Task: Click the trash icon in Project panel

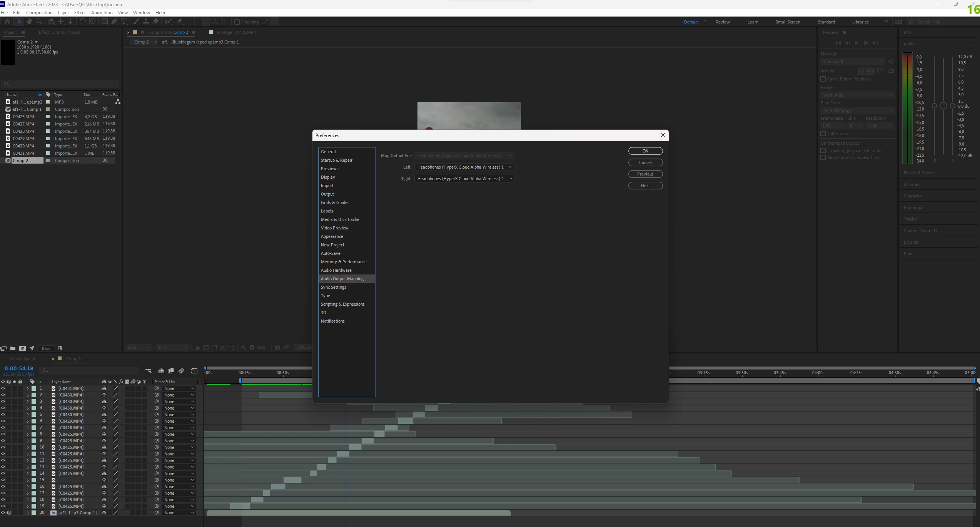Action: (60, 348)
